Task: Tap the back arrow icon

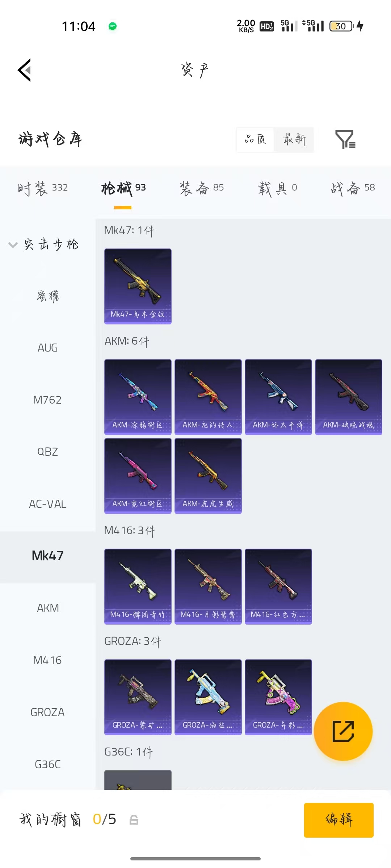Action: pos(24,70)
